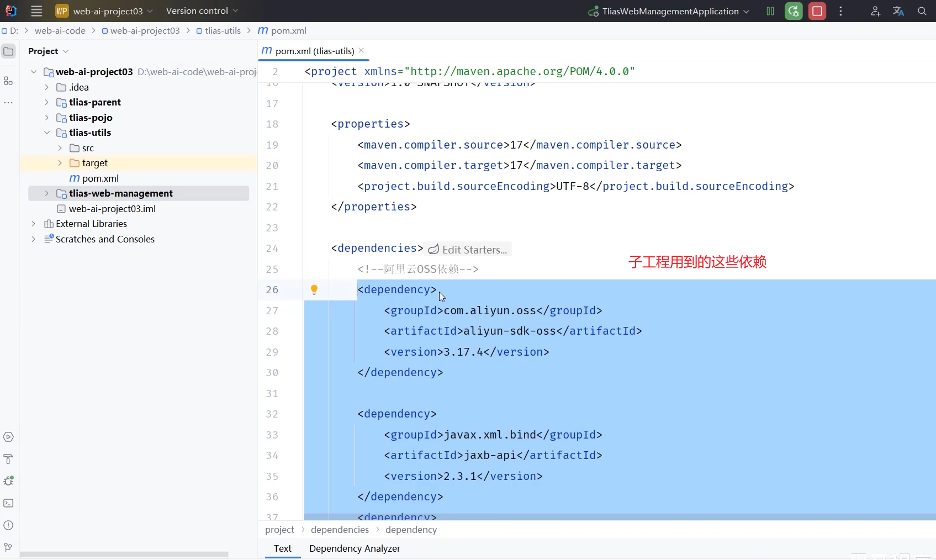
Task: Click web-ai-code in navigation breadcrumb
Action: point(60,31)
